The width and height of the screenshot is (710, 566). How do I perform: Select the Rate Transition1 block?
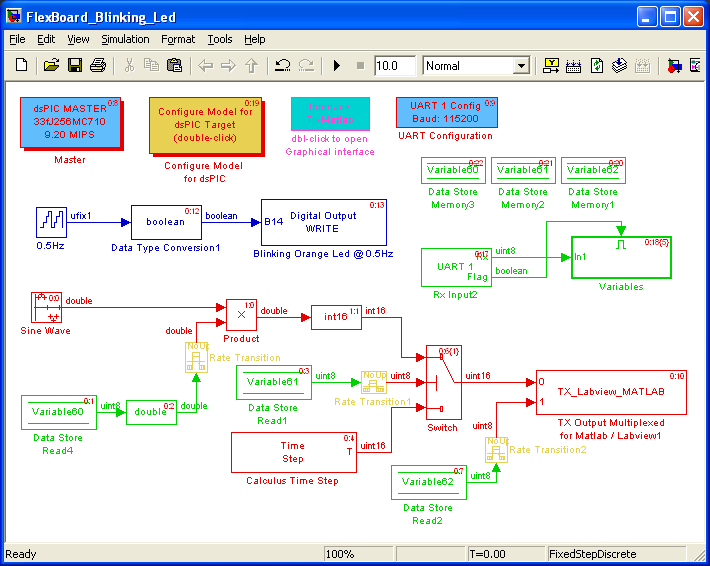[374, 383]
